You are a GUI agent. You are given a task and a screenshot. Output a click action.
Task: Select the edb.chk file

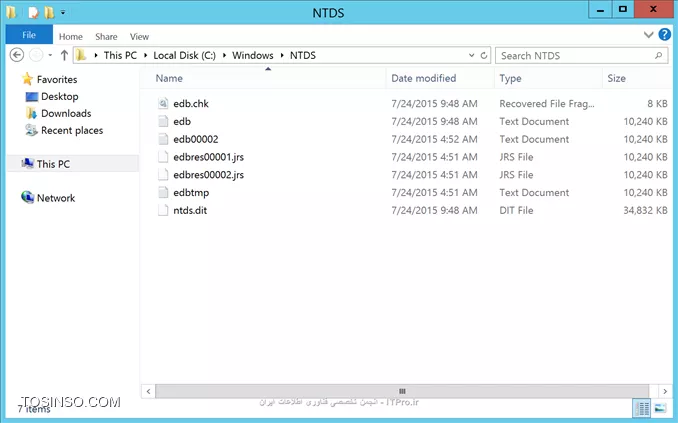click(191, 104)
